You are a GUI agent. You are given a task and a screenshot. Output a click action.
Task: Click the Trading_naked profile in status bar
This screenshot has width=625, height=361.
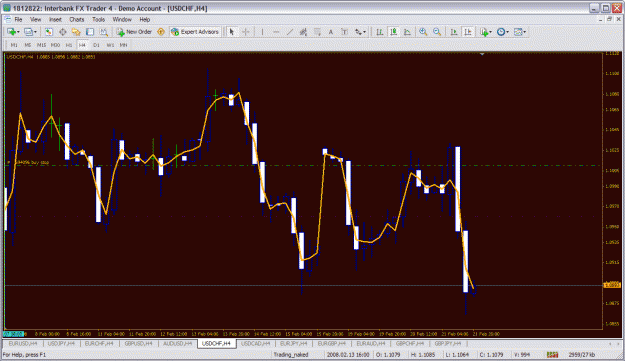click(291, 355)
